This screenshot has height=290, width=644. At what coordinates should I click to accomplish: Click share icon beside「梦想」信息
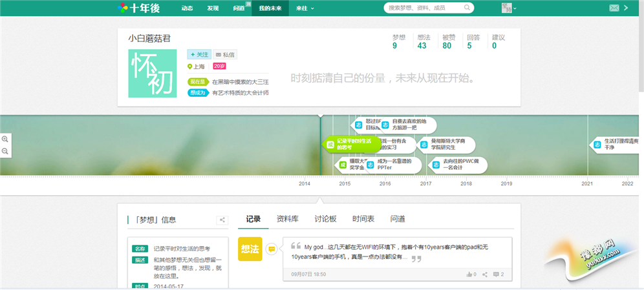click(222, 220)
